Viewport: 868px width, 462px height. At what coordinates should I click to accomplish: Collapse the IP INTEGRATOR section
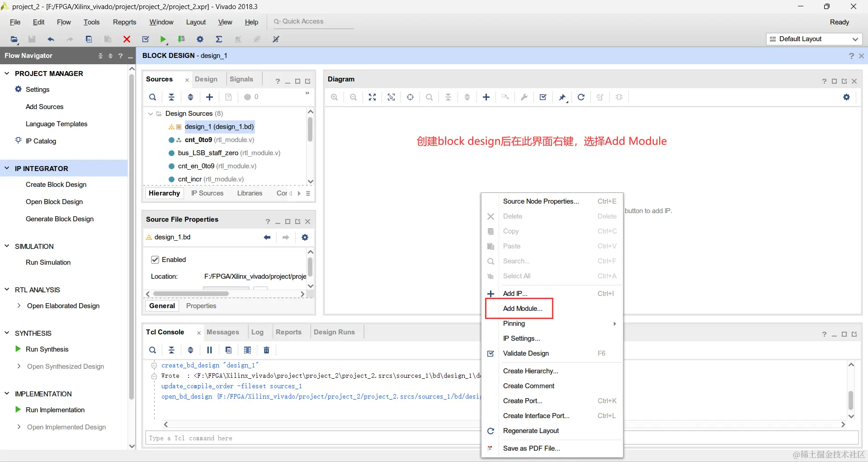click(x=7, y=168)
